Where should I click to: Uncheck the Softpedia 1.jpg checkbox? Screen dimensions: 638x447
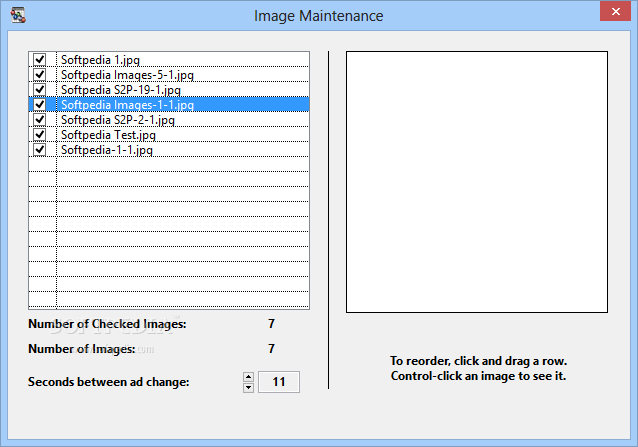pos(40,59)
